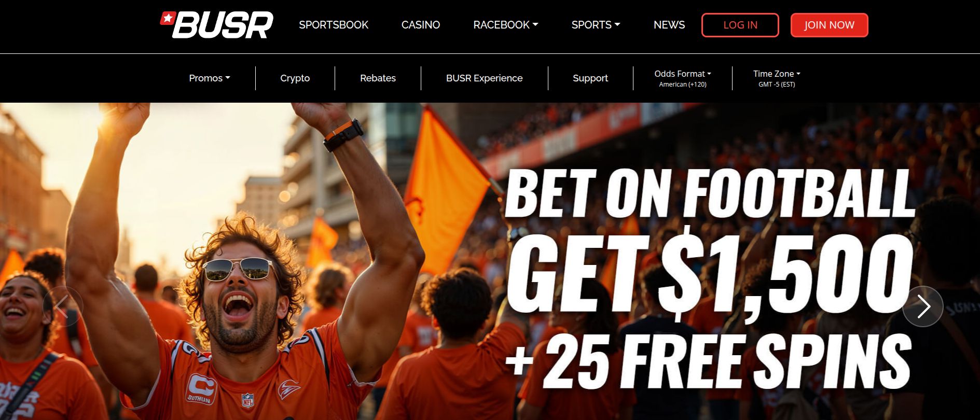980x420 pixels.
Task: Open the News page
Action: click(669, 25)
